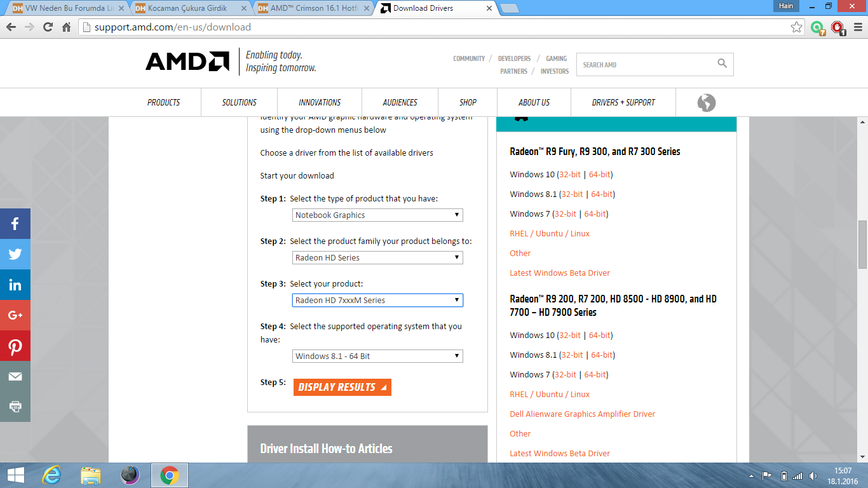Open ABOUT US navigation menu

coord(534,102)
